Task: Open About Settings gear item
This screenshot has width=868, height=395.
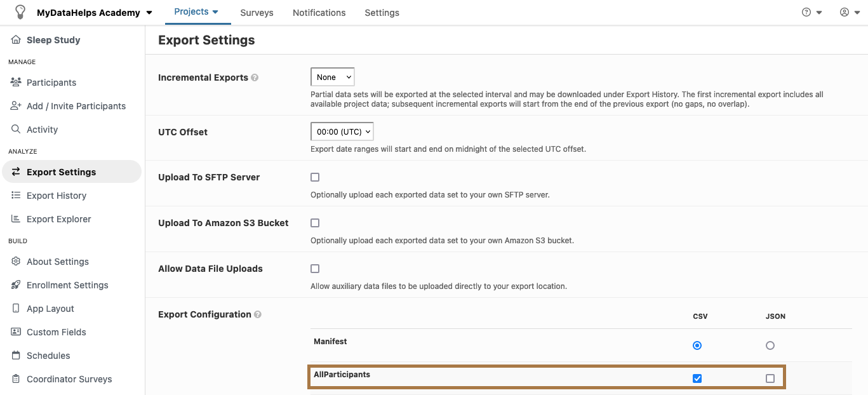Action: tap(57, 262)
